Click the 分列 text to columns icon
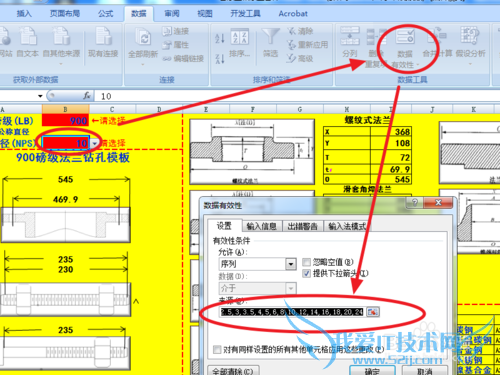Image resolution: width=500 pixels, height=375 pixels. click(x=350, y=42)
